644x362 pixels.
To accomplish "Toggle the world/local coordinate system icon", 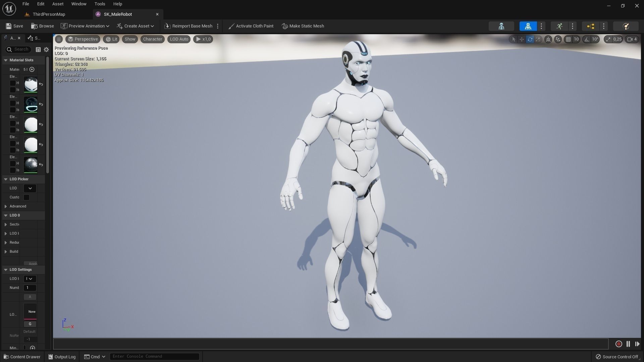I will pyautogui.click(x=548, y=39).
